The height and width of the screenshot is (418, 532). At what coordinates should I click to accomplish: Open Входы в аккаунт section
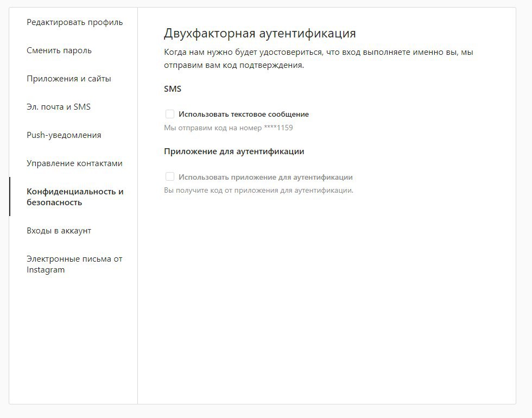59,231
